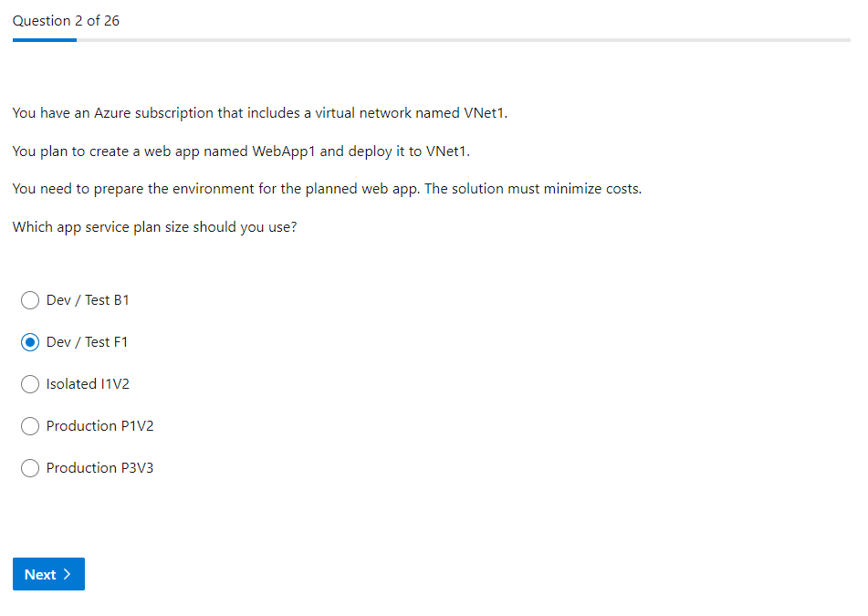This screenshot has height=616, width=868.
Task: Click the blue filled progress bar segment
Action: pyautogui.click(x=44, y=40)
